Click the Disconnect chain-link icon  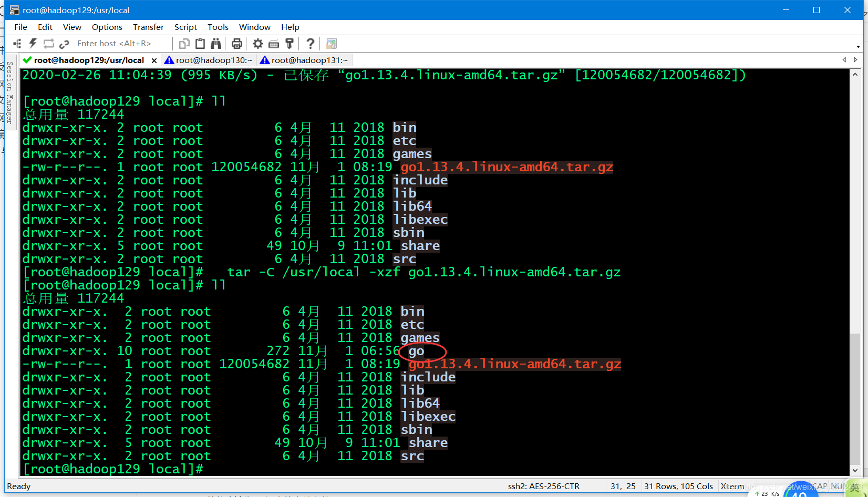tap(64, 44)
